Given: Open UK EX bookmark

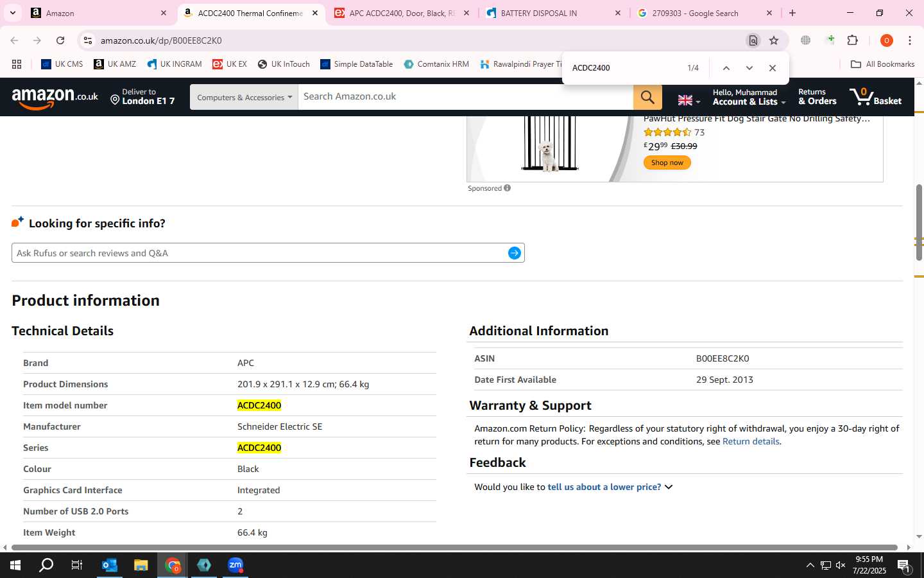Looking at the screenshot, I should (230, 64).
